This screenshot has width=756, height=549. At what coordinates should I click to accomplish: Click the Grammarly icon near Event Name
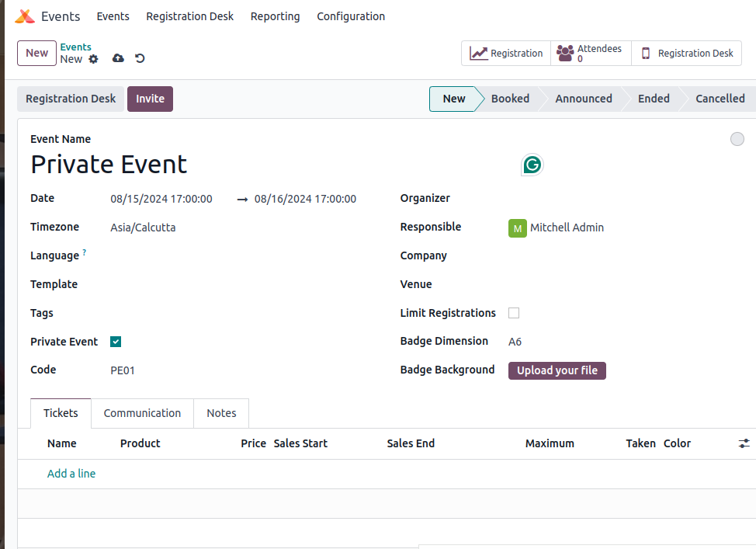tap(532, 165)
